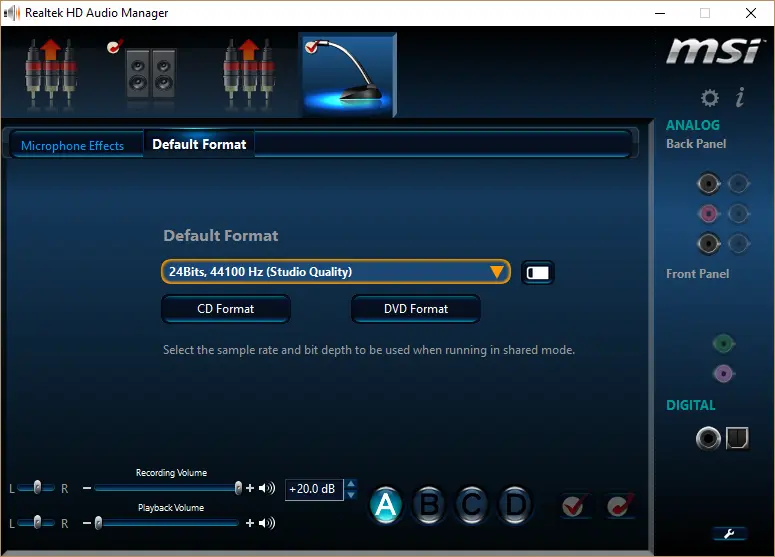Select preset A
Viewport: 775px width, 557px height.
[386, 505]
